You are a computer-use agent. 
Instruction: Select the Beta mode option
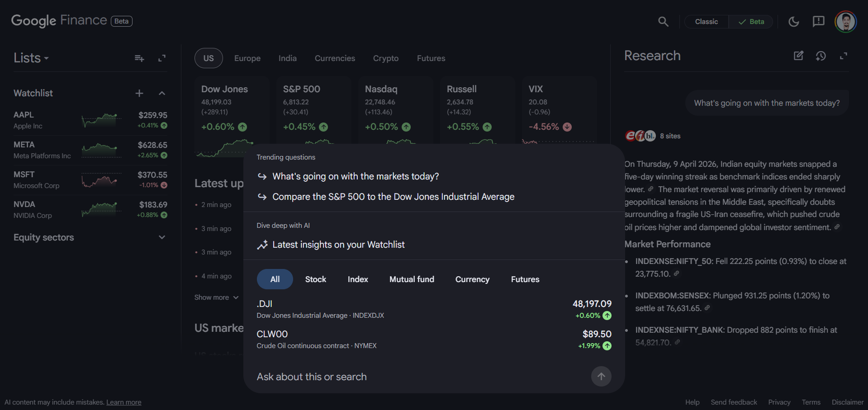(x=750, y=21)
